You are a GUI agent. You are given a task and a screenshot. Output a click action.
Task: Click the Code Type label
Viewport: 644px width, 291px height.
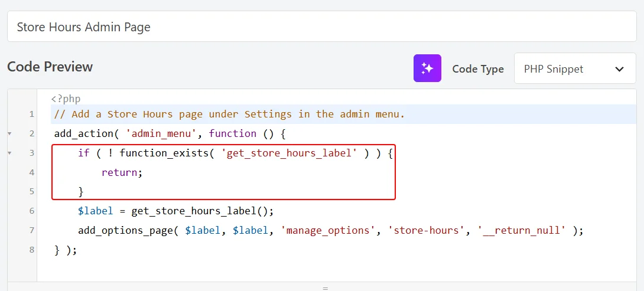(x=477, y=69)
